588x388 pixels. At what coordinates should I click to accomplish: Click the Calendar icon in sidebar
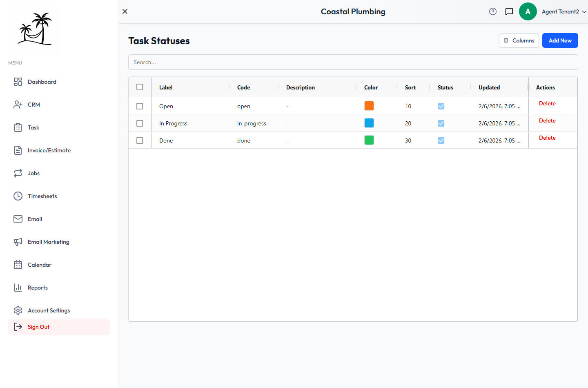[x=18, y=265]
